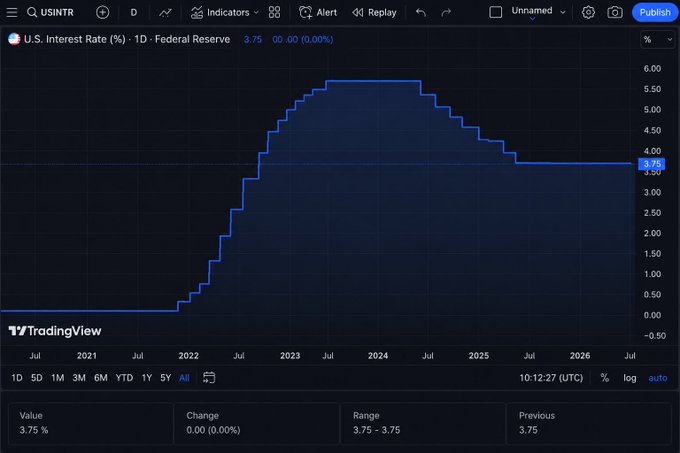Image resolution: width=680 pixels, height=453 pixels.
Task: Undo the last chart action
Action: (x=421, y=13)
